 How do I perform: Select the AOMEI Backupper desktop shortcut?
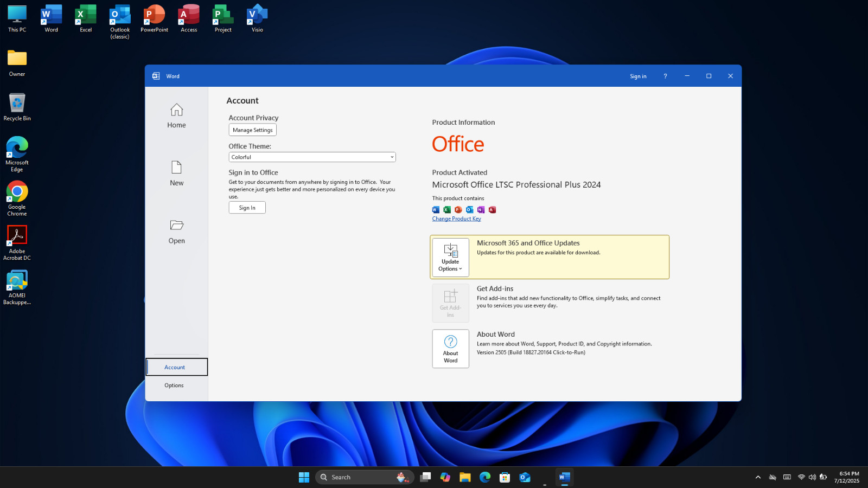[17, 287]
